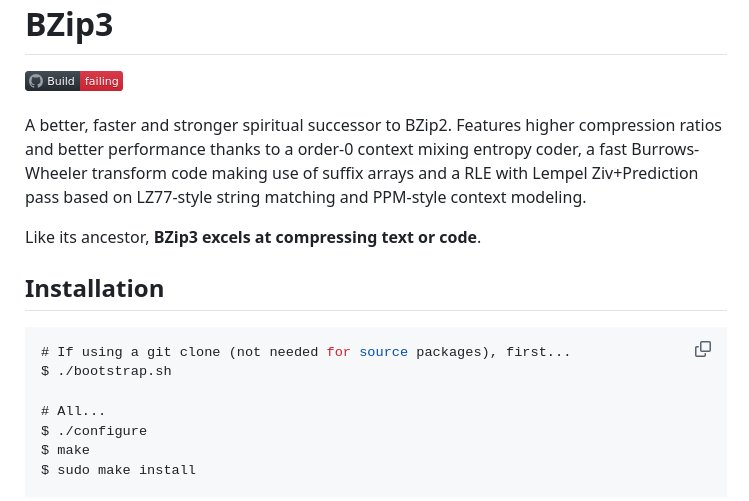The height and width of the screenshot is (501, 749).
Task: Click the BZip3 page heading
Action: (x=69, y=25)
